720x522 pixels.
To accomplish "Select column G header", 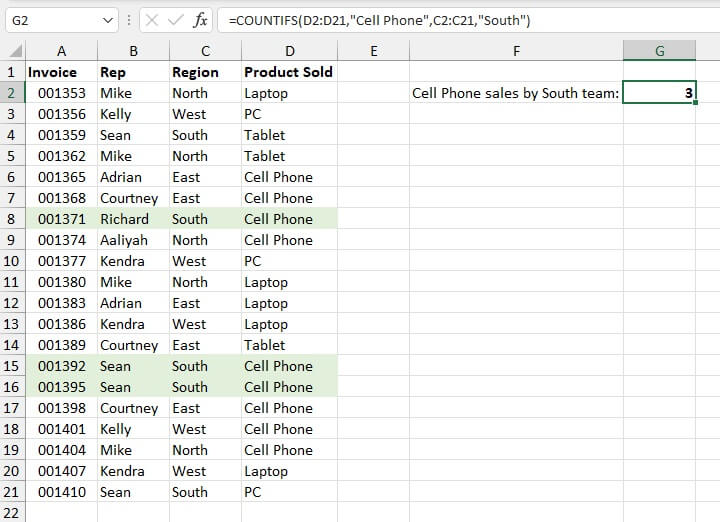I will point(658,51).
